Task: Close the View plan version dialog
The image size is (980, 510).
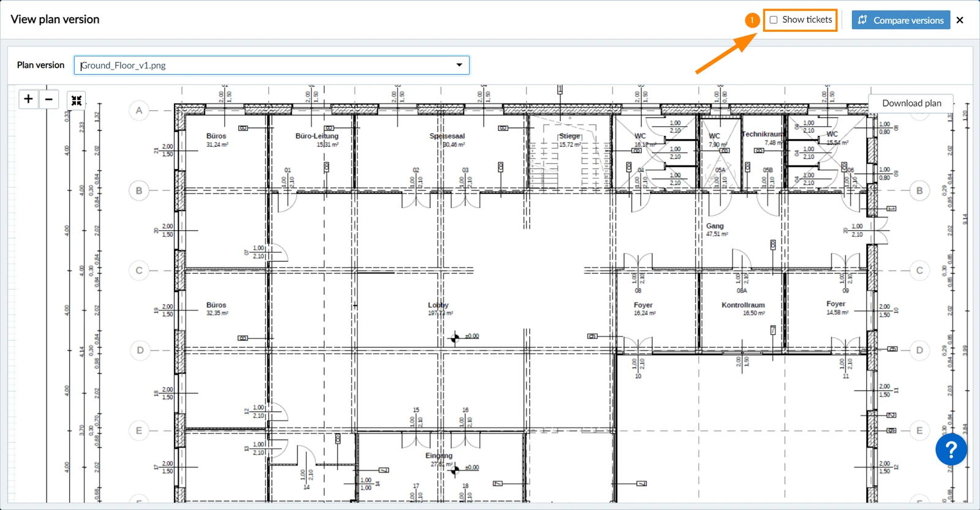Action: coord(960,20)
